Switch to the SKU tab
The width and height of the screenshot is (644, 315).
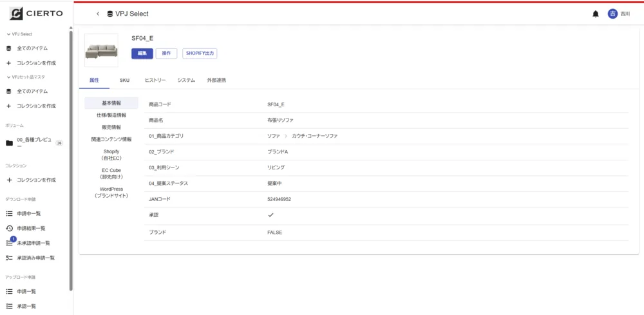(x=124, y=81)
